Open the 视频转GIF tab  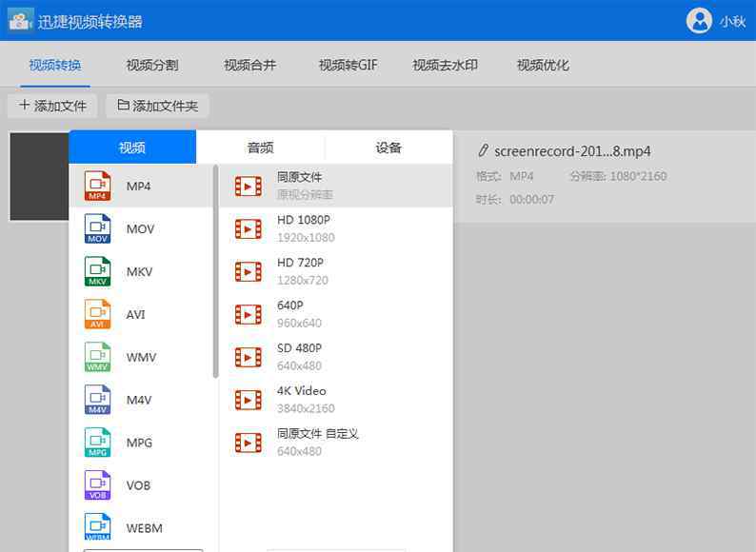point(348,65)
